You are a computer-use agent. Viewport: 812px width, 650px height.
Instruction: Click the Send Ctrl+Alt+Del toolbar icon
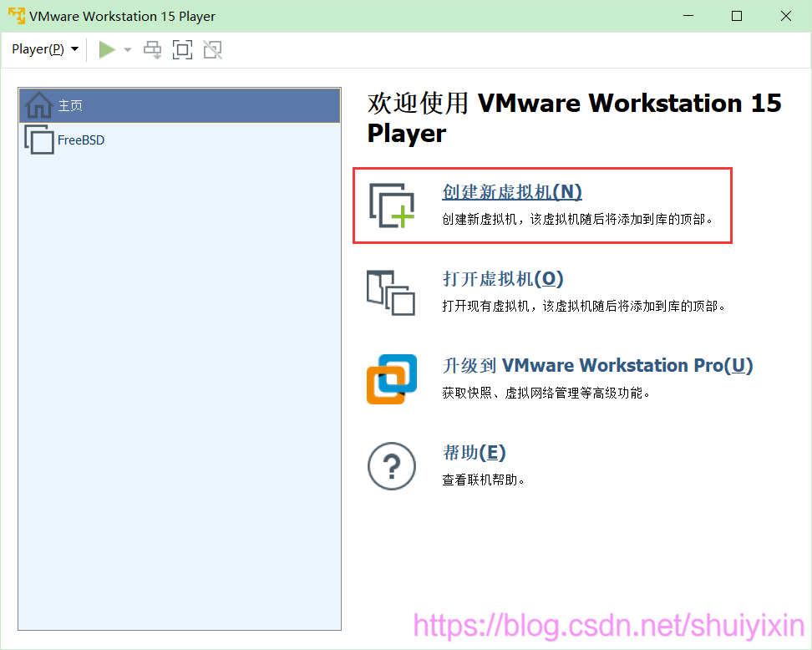click(152, 50)
